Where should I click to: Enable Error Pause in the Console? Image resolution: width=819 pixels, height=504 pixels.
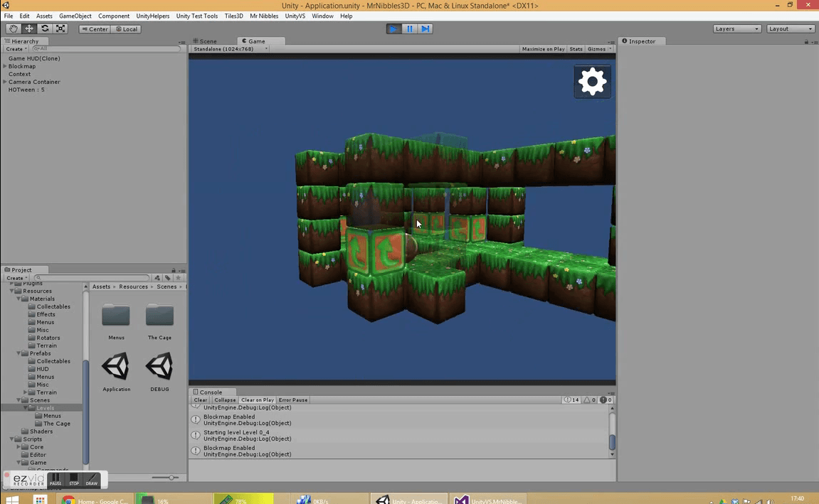click(x=292, y=400)
